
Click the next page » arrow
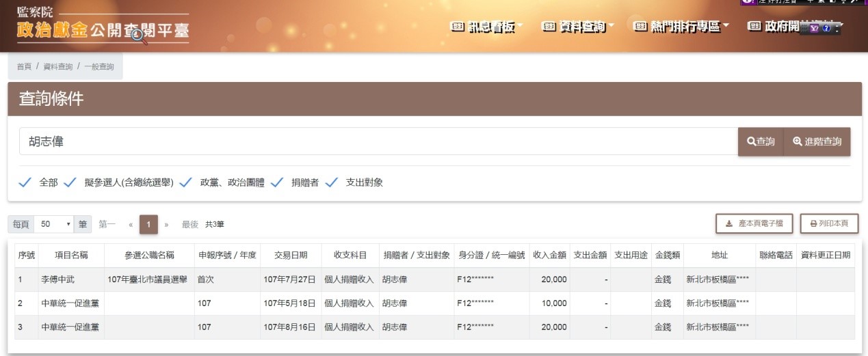pos(166,224)
